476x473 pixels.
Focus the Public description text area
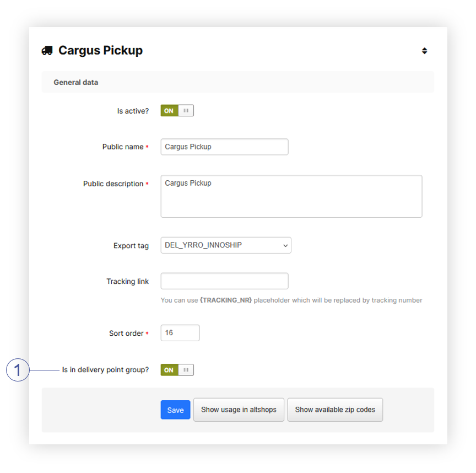tap(291, 196)
